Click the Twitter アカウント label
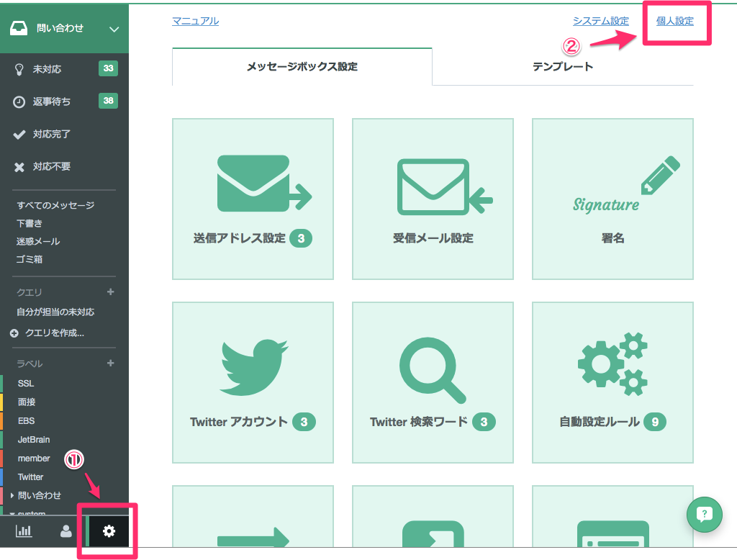Screen dimensions: 737x560 pos(239,422)
